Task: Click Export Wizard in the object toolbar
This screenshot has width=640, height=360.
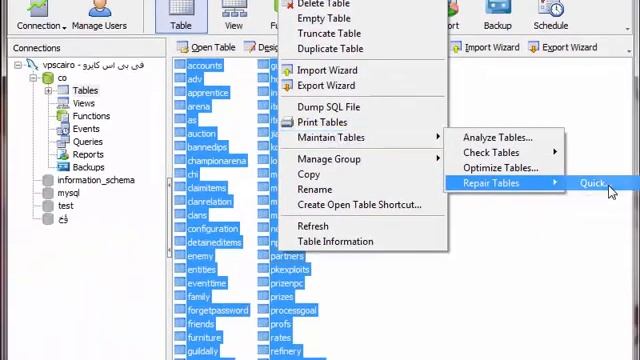Action: pyautogui.click(x=562, y=47)
